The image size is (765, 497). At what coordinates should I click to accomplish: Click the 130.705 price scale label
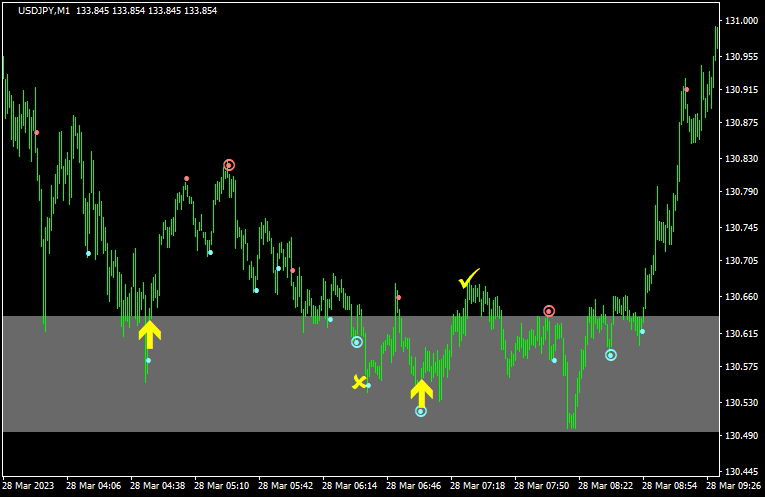coord(741,261)
